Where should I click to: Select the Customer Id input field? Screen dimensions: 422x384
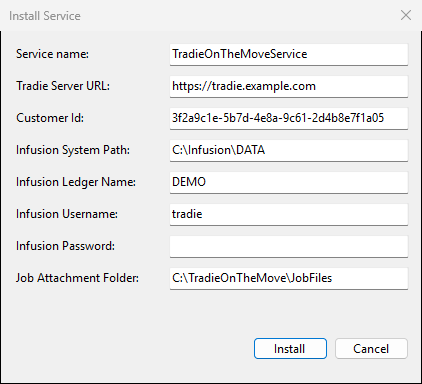[289, 118]
